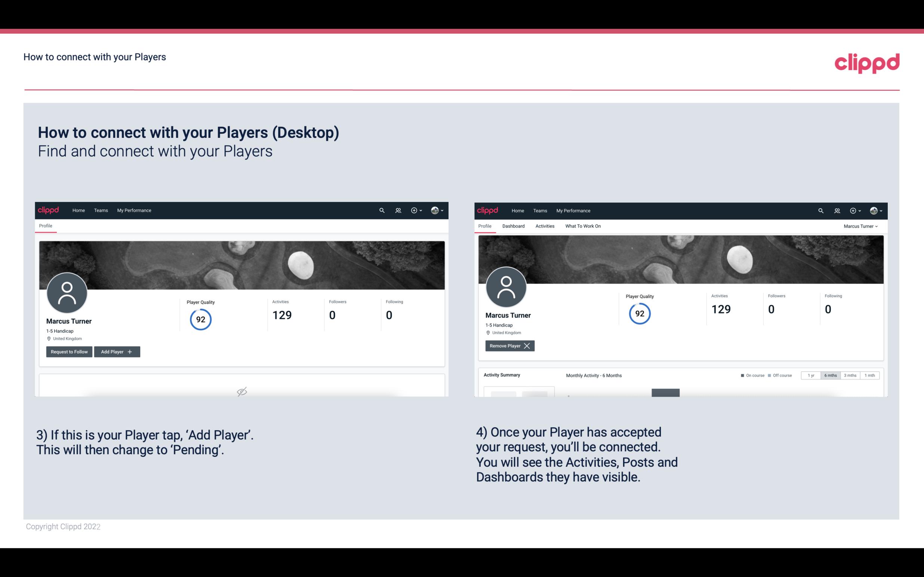
Task: Click the search icon in right panel nav
Action: (820, 210)
